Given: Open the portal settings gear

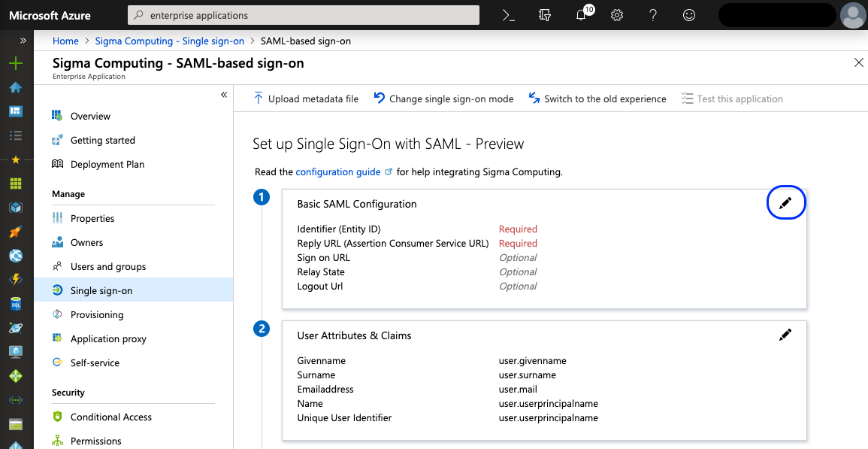Looking at the screenshot, I should click(617, 15).
